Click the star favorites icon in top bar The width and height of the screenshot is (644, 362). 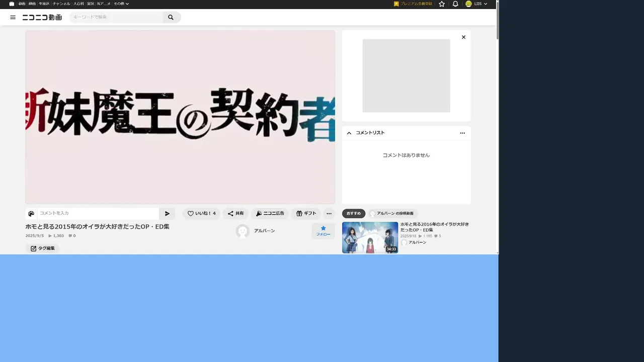[x=442, y=4]
